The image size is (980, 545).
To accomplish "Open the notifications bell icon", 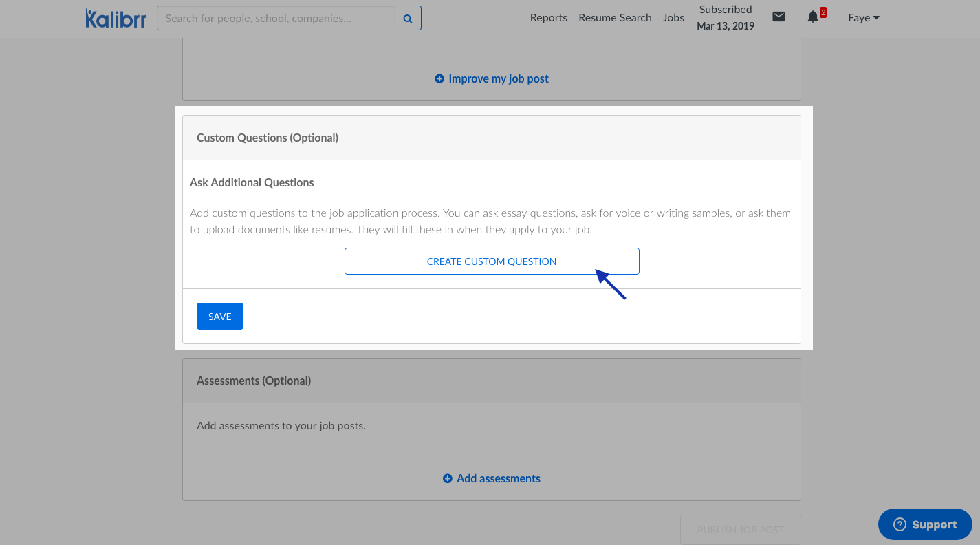I will point(812,17).
